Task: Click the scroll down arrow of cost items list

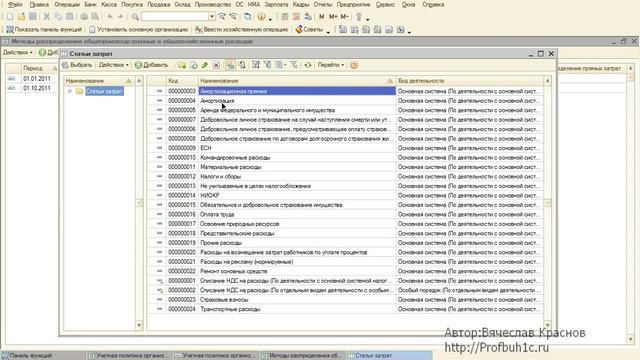Action: point(548,325)
